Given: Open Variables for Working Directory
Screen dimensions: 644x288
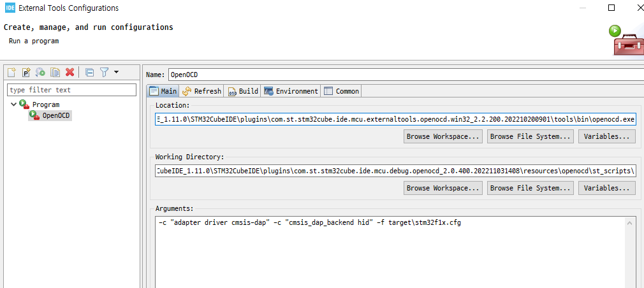Looking at the screenshot, I should coord(608,188).
